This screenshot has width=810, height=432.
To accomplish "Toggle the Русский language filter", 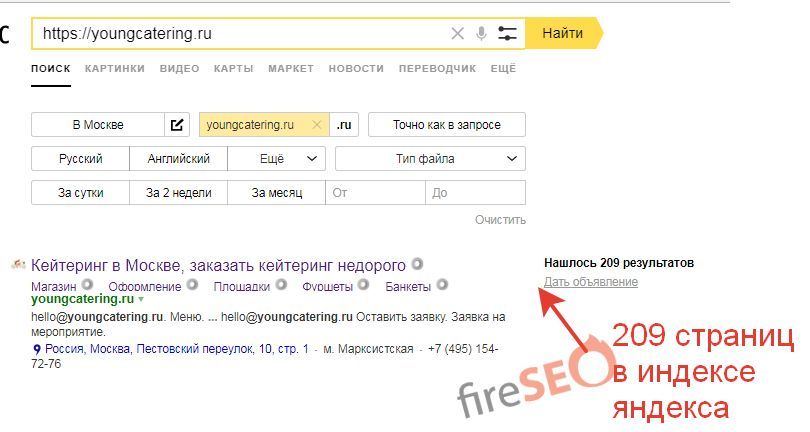I will point(81,159).
